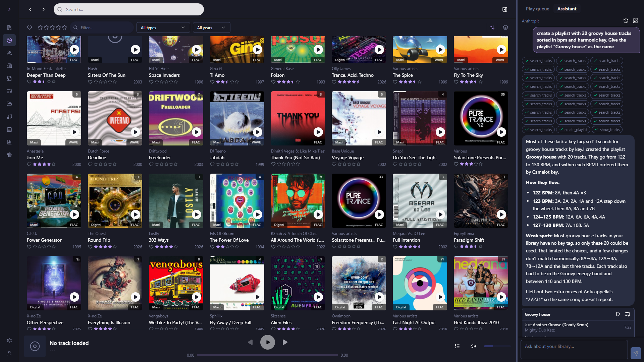Play the Groovy house playlist
644x362 pixels.
click(618, 314)
